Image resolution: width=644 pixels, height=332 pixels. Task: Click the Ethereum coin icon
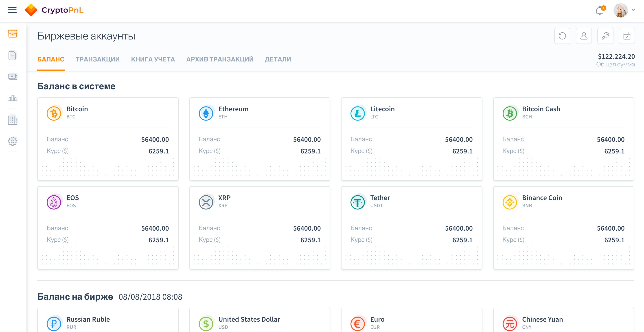click(206, 114)
